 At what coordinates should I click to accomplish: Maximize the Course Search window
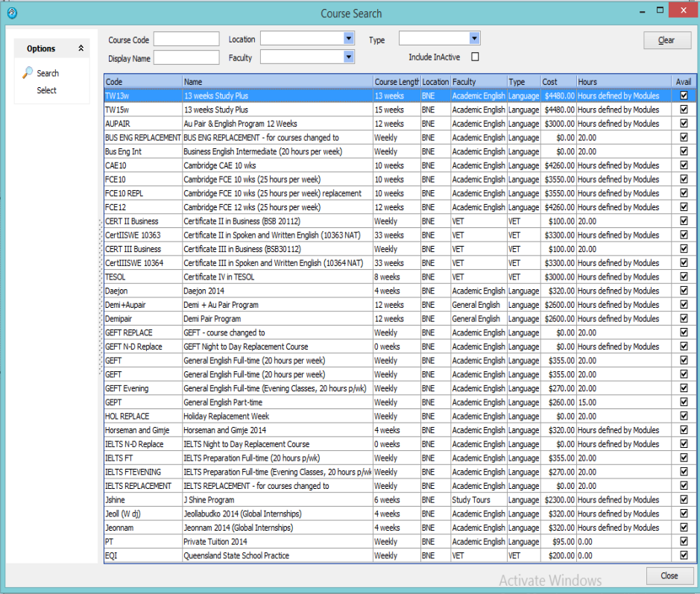[660, 11]
